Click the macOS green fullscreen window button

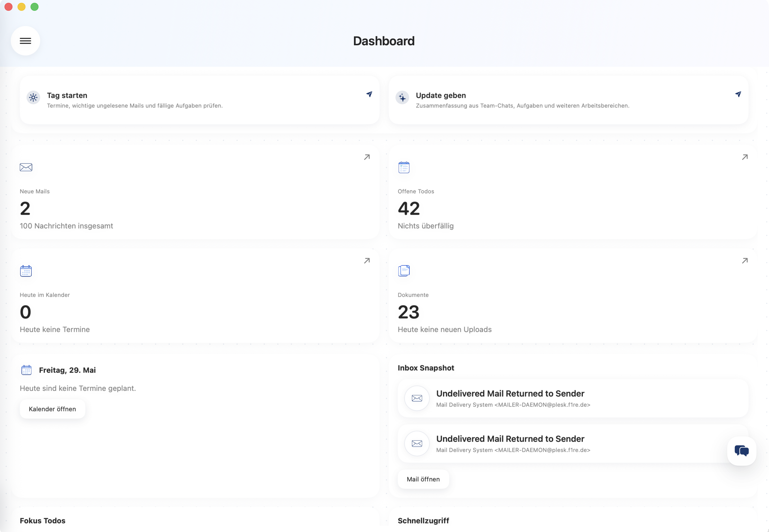coord(34,7)
